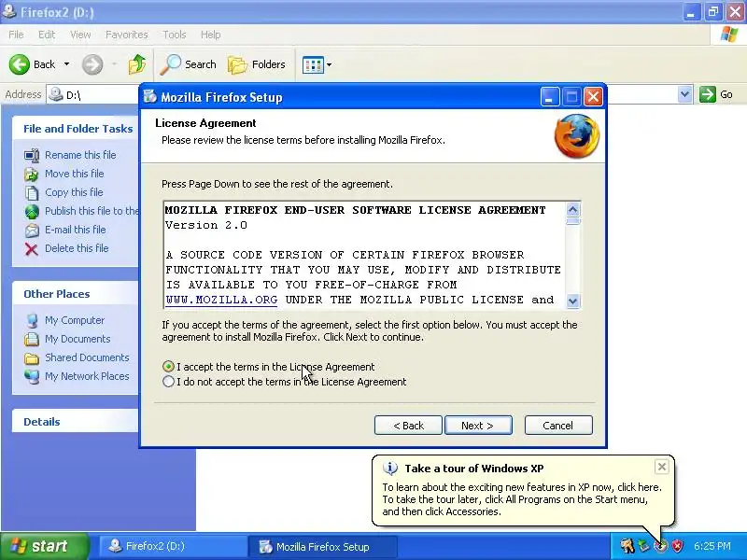Open Search with the magnifier icon
Image resolution: width=747 pixels, height=560 pixels.
[x=170, y=64]
